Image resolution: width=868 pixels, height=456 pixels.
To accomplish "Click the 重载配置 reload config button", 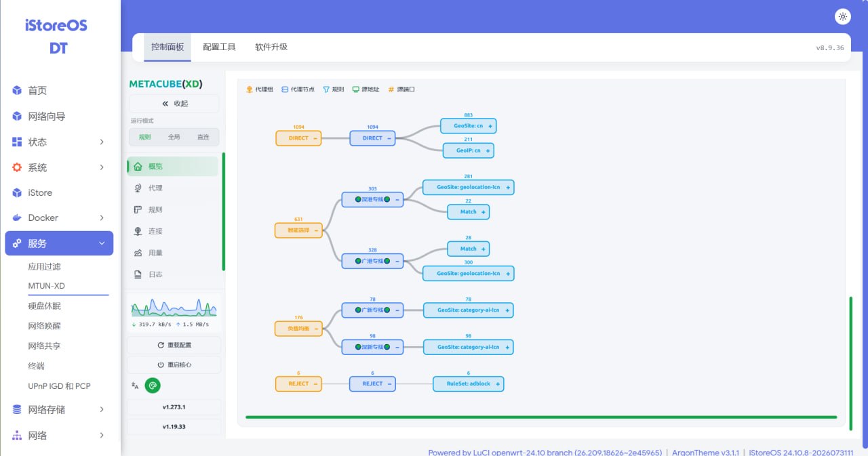I will click(174, 345).
